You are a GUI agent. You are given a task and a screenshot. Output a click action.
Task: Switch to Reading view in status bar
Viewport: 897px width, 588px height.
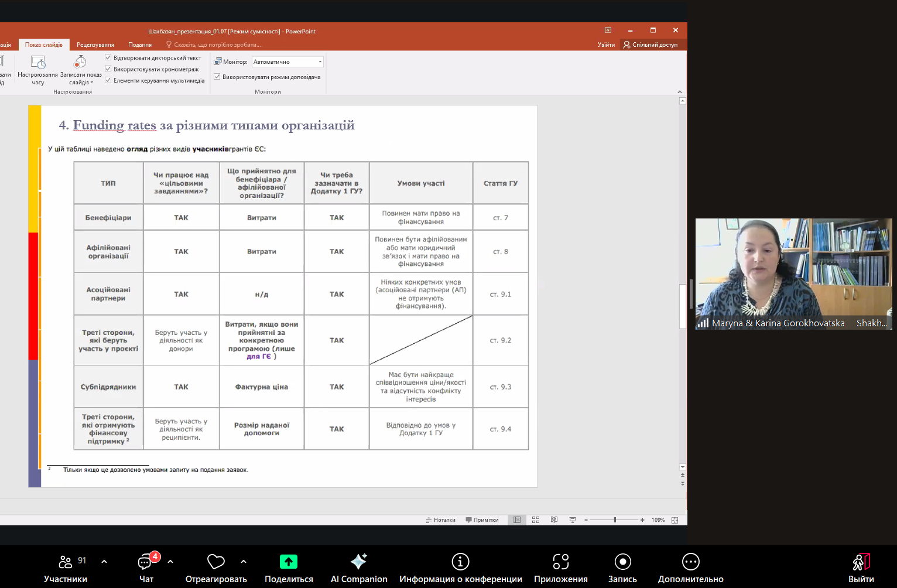pos(554,520)
